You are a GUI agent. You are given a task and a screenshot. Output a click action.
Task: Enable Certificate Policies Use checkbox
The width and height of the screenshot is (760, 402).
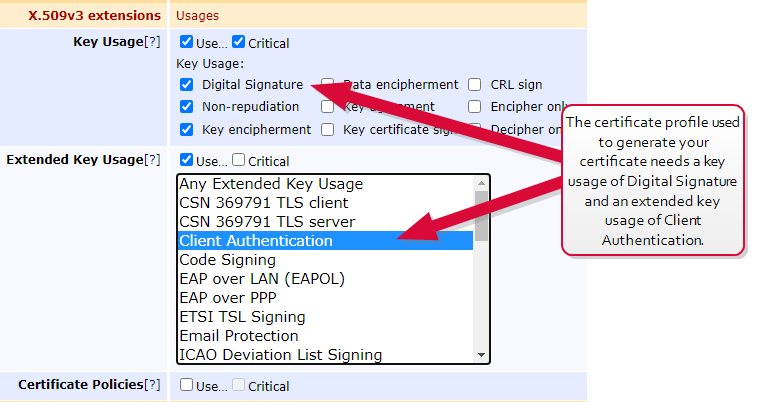[x=187, y=385]
